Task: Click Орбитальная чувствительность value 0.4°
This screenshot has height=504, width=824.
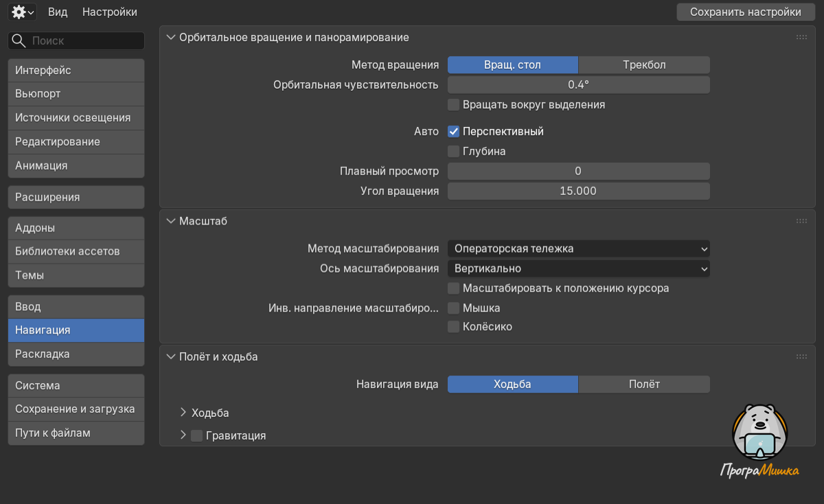Action: tap(579, 84)
